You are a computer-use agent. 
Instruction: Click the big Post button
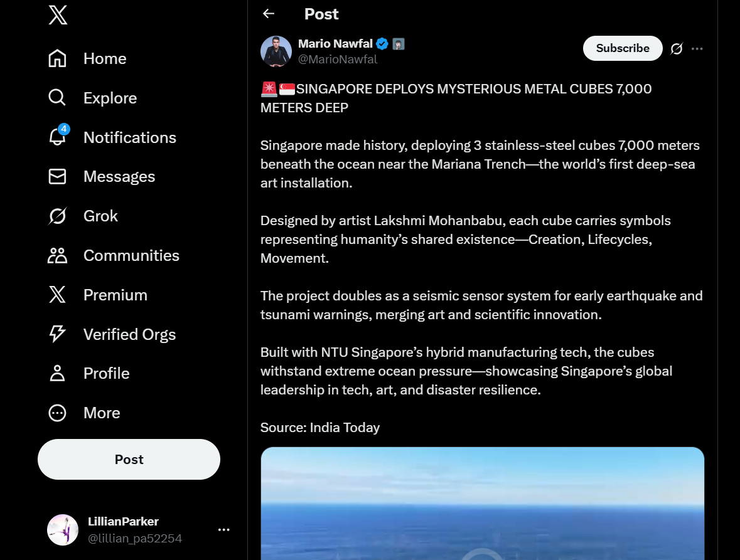[129, 459]
